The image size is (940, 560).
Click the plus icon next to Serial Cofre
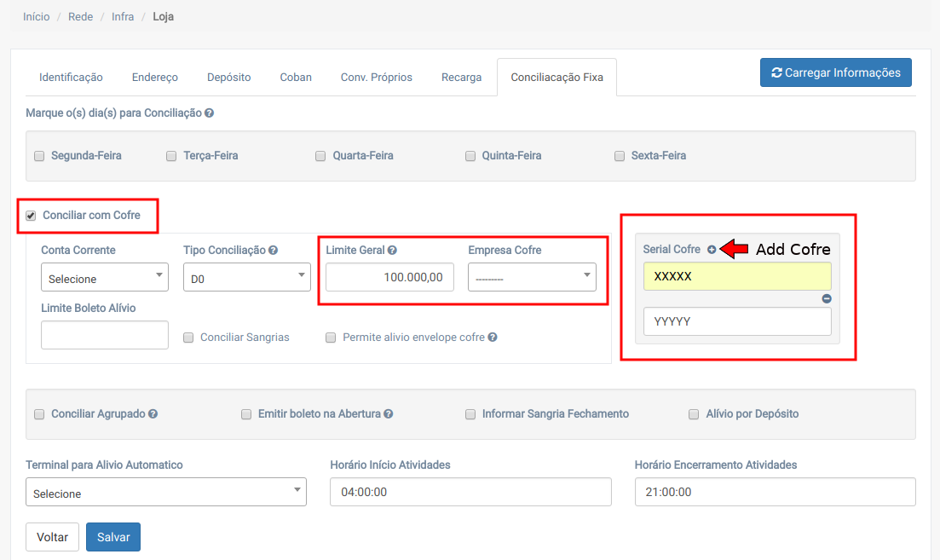point(712,250)
